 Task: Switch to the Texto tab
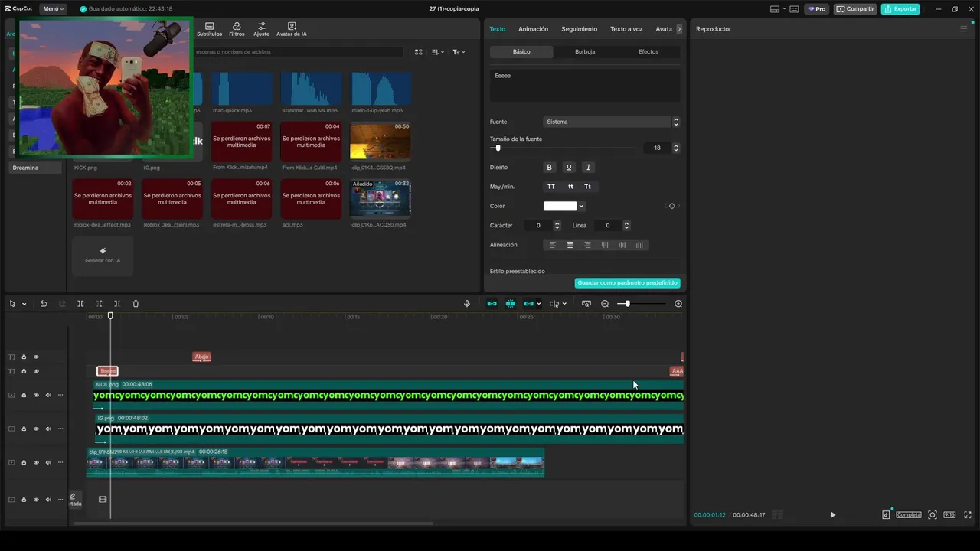[x=498, y=29]
